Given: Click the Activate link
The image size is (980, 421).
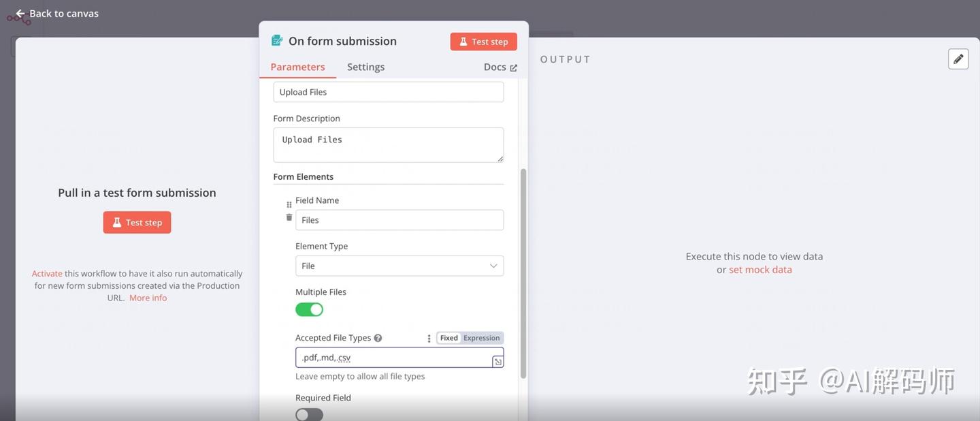Looking at the screenshot, I should [47, 273].
